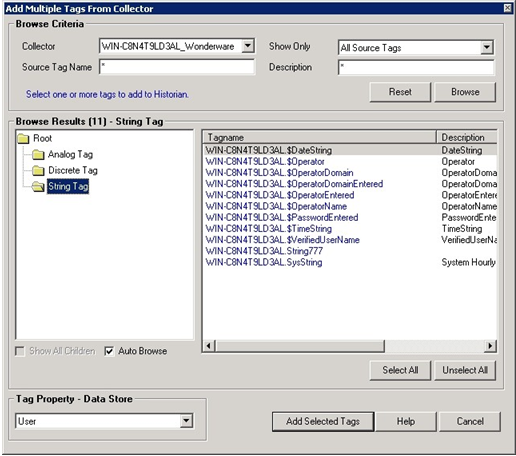
Task: Click the Description column header
Action: (x=467, y=137)
